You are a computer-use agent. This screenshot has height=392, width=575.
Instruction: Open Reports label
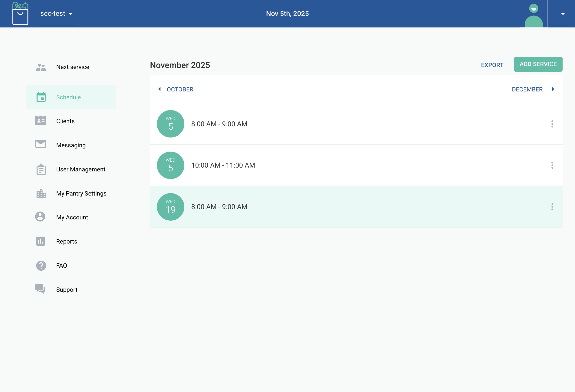67,242
